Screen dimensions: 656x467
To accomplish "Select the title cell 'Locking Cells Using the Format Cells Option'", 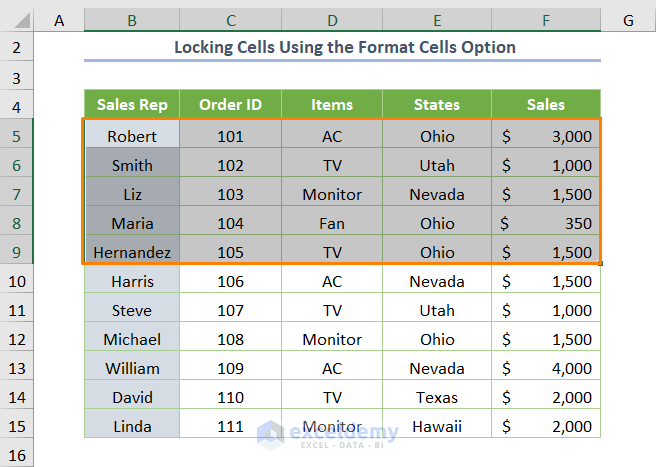I will point(343,47).
